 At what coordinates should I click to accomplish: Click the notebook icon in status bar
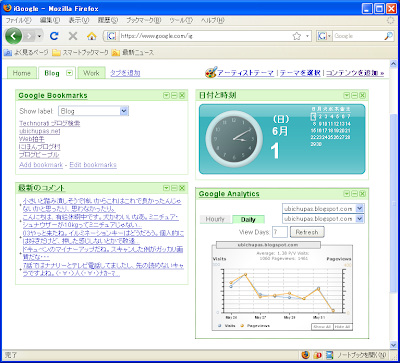pos(330,355)
